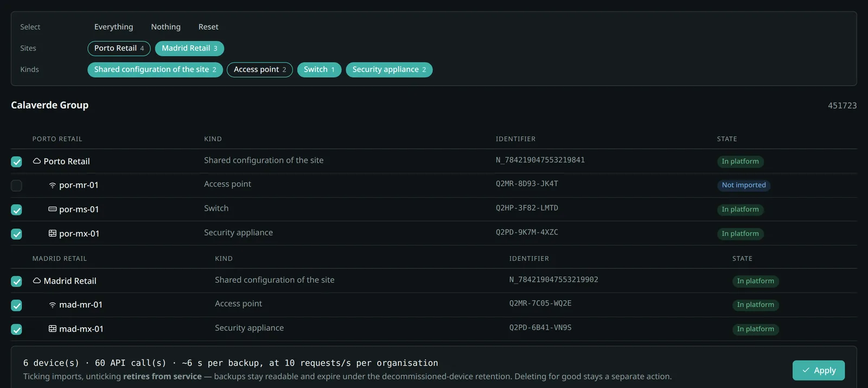
Task: Click the Calaverde Group organisation heading
Action: click(x=49, y=105)
